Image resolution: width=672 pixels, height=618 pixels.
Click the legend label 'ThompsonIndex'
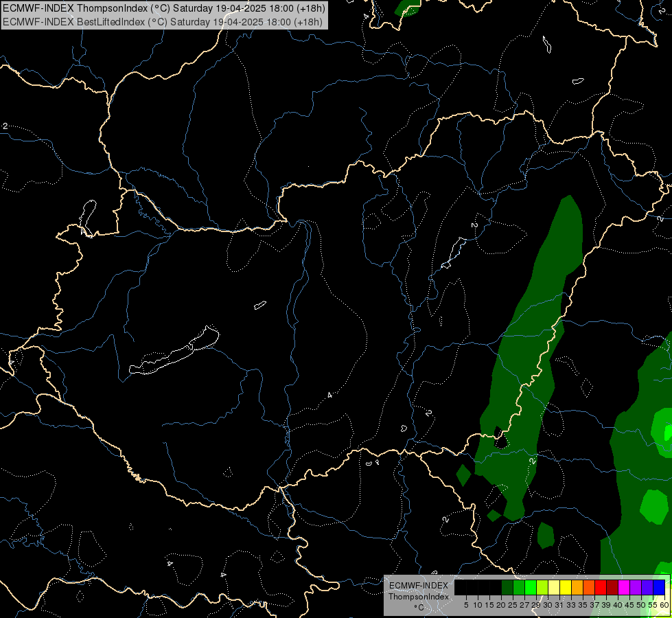419,597
